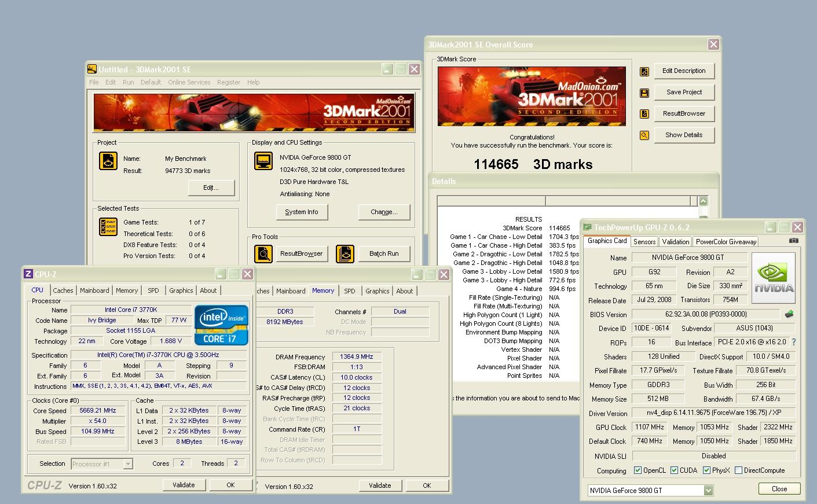This screenshot has height=504, width=817.
Task: Open the Edit menu in 3DMark2001 SE
Action: click(x=111, y=82)
